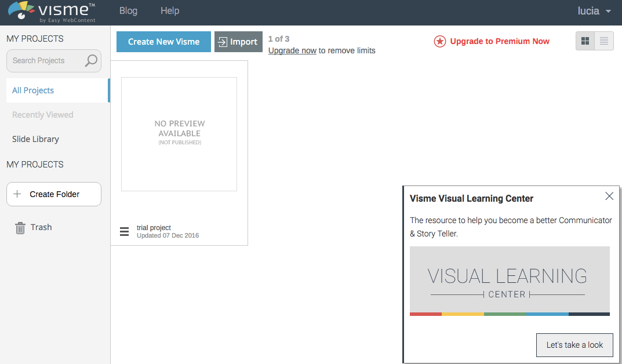Open the Blog menu item

point(128,10)
